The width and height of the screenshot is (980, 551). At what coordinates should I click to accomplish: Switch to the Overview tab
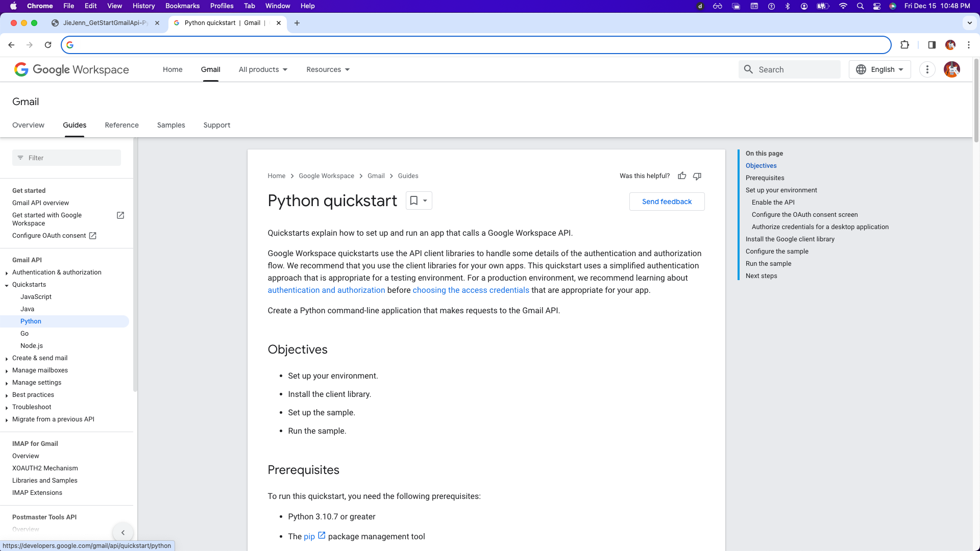(28, 125)
